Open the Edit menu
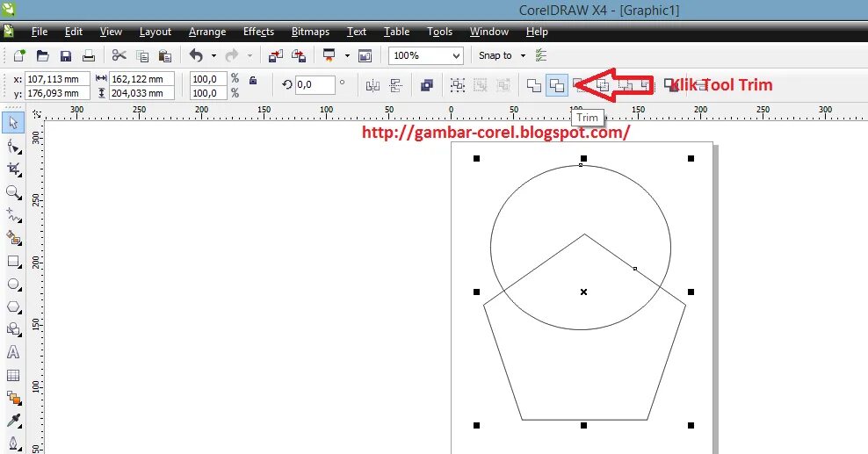This screenshot has height=454, width=868. coord(74,32)
